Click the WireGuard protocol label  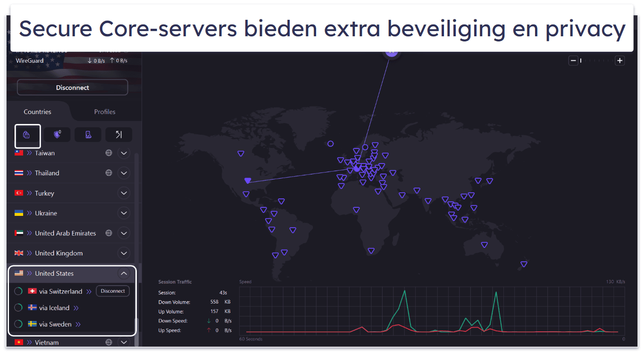30,60
